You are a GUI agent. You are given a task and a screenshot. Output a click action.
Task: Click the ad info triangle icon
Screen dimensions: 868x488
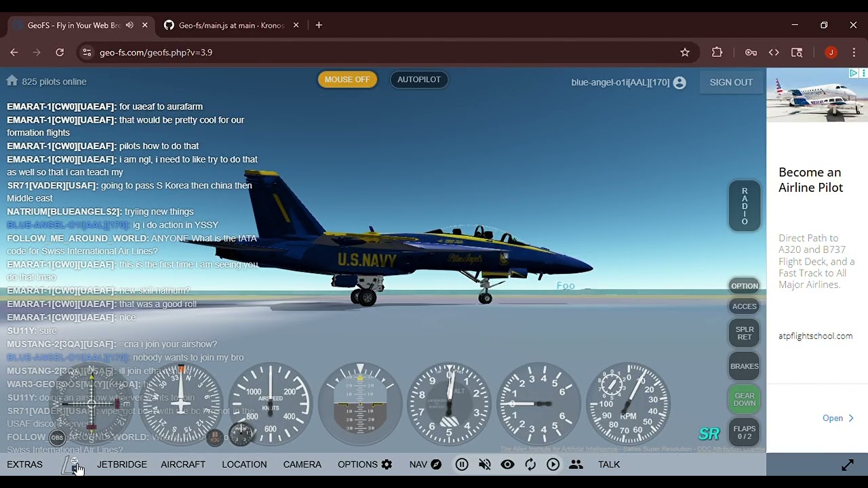[x=854, y=73]
